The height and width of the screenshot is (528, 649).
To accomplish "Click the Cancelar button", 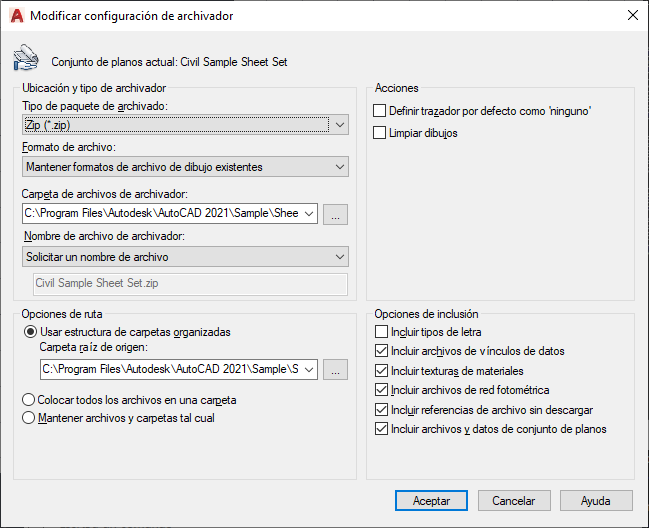I will [x=514, y=501].
